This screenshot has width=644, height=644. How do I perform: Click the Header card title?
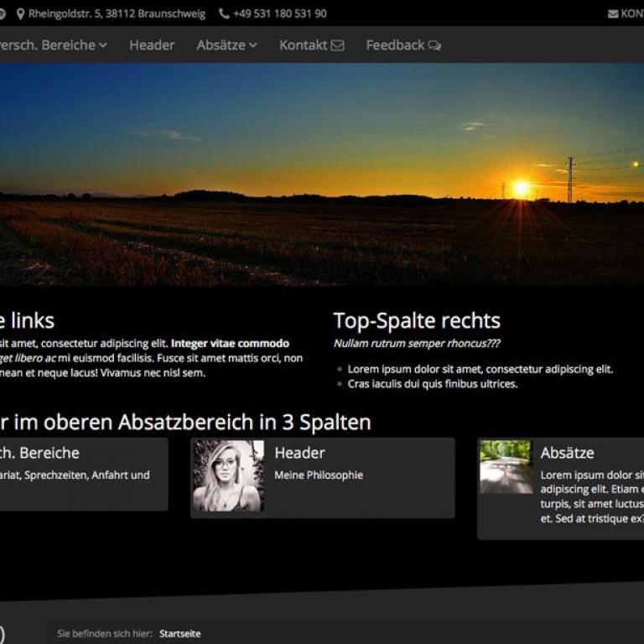[299, 453]
